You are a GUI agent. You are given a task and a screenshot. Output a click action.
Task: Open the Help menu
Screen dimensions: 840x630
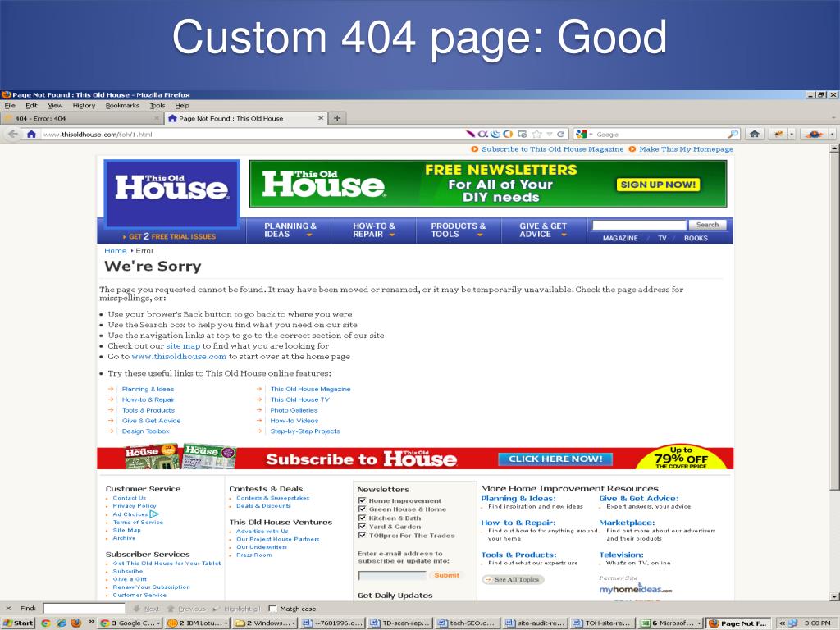pos(182,106)
